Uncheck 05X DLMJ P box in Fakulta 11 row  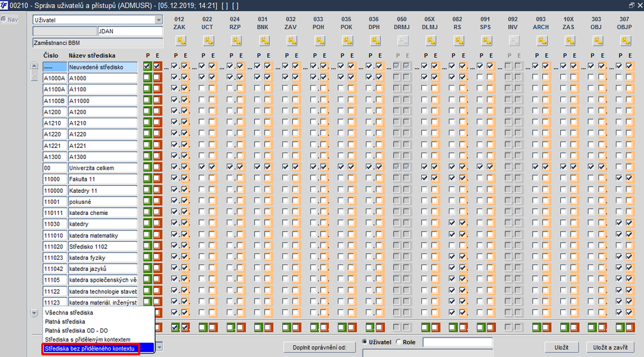point(424,178)
